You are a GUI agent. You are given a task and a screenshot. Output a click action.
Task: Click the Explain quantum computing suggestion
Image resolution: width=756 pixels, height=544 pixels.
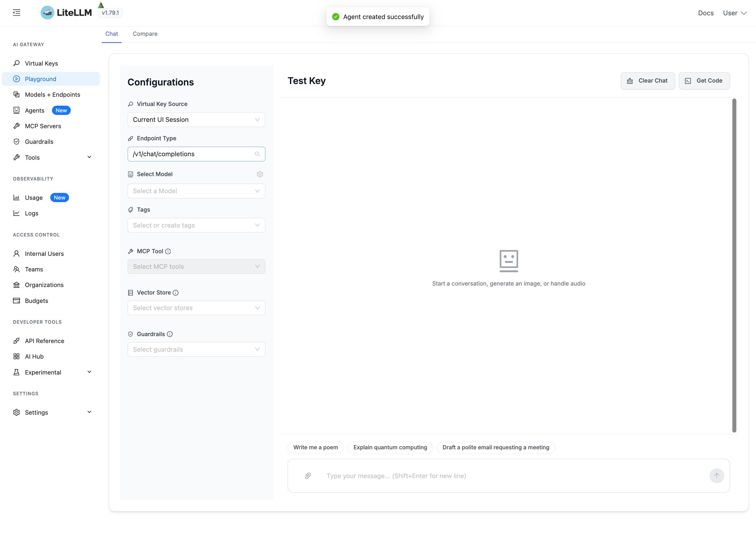[390, 447]
